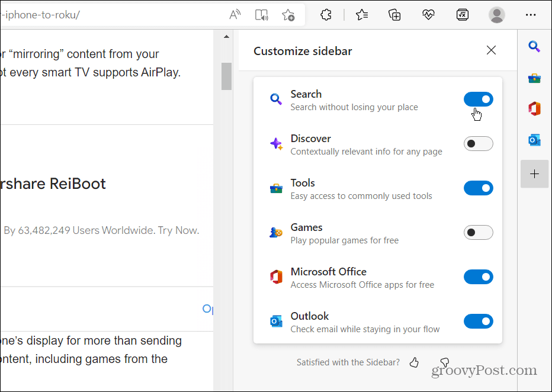Click the sidebar add (+) button
Screen dimensions: 552x392
534,173
